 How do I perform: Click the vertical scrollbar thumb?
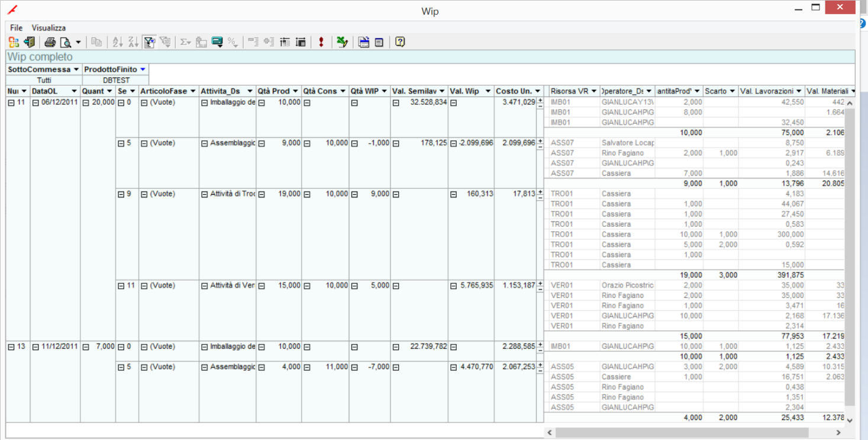pos(850,257)
